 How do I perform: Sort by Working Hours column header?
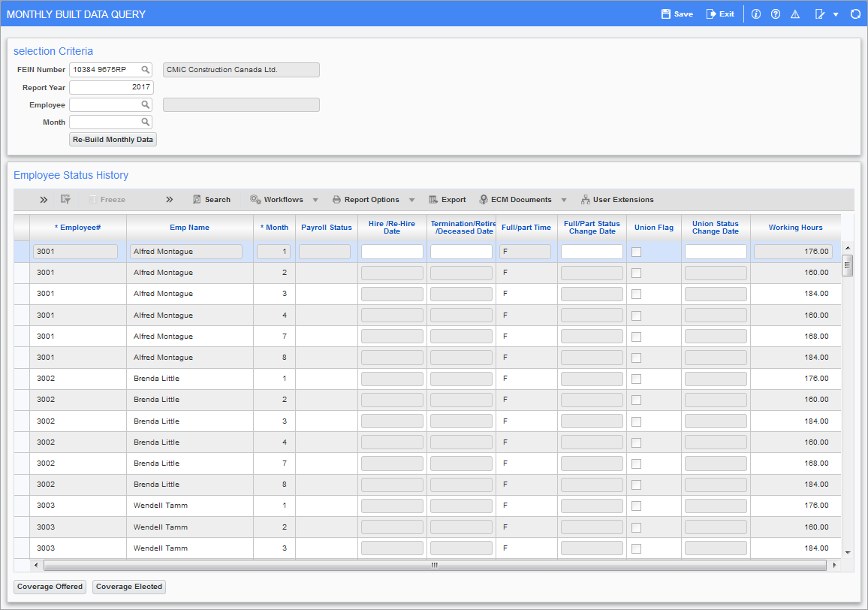click(x=795, y=228)
